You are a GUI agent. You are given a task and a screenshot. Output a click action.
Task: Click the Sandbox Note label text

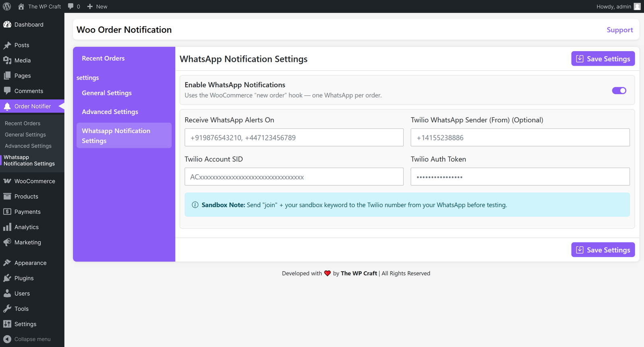tap(223, 205)
